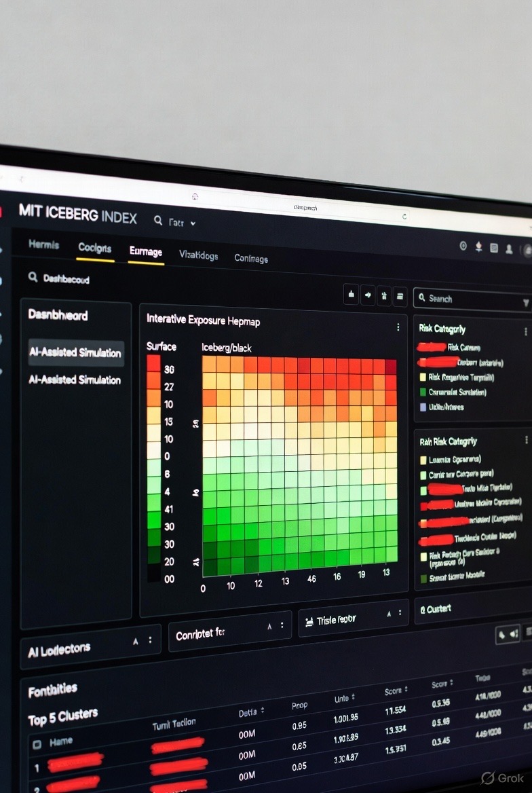Image resolution: width=532 pixels, height=793 pixels.
Task: Collapse the Conriptet fcr panel caret
Action: point(269,626)
